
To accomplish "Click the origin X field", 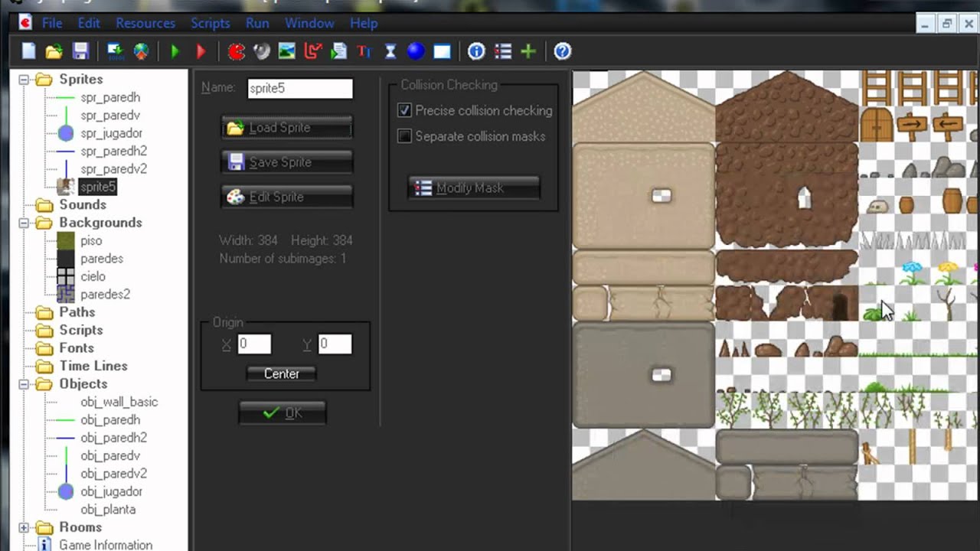I will 254,344.
